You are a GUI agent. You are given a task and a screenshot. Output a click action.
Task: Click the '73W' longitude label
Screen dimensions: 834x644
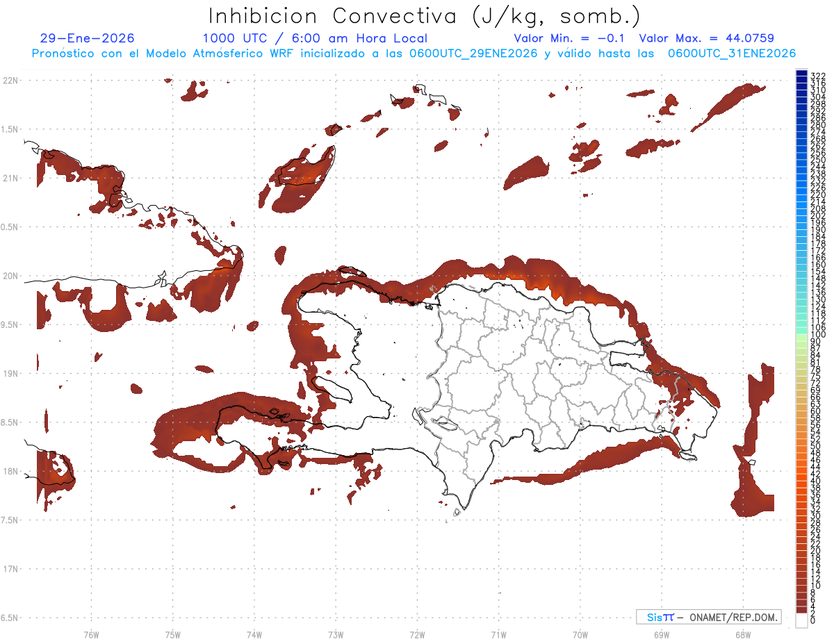[x=336, y=634]
